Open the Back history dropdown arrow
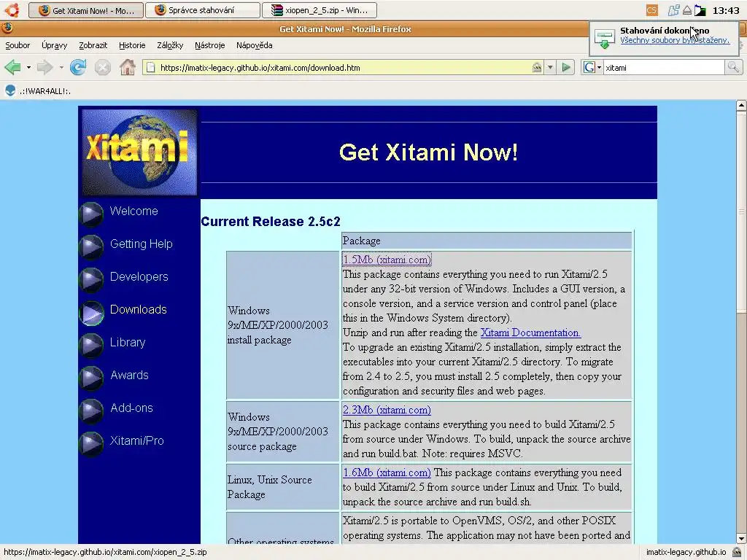Viewport: 747px width, 560px height. pos(28,68)
